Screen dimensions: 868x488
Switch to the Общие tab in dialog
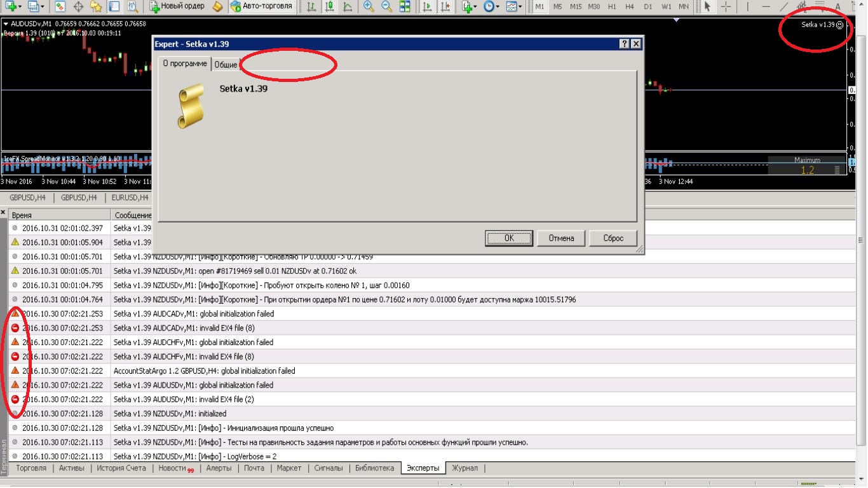tap(226, 65)
